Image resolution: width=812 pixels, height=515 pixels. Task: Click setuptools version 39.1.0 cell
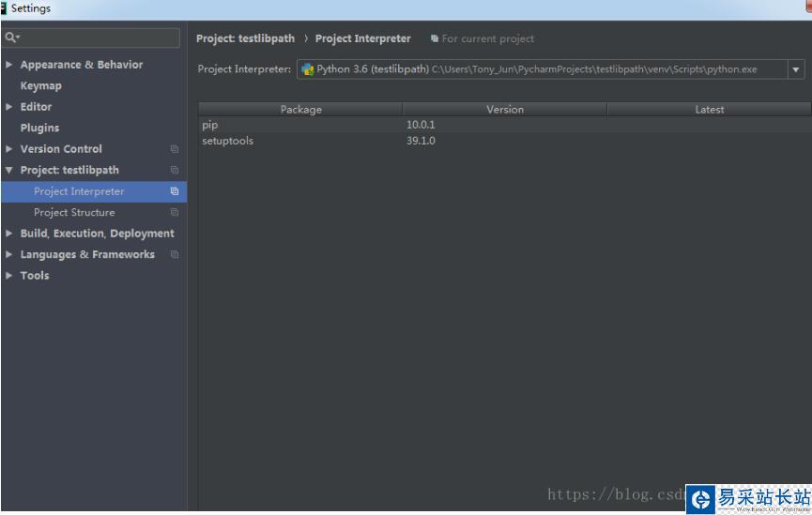(x=421, y=141)
